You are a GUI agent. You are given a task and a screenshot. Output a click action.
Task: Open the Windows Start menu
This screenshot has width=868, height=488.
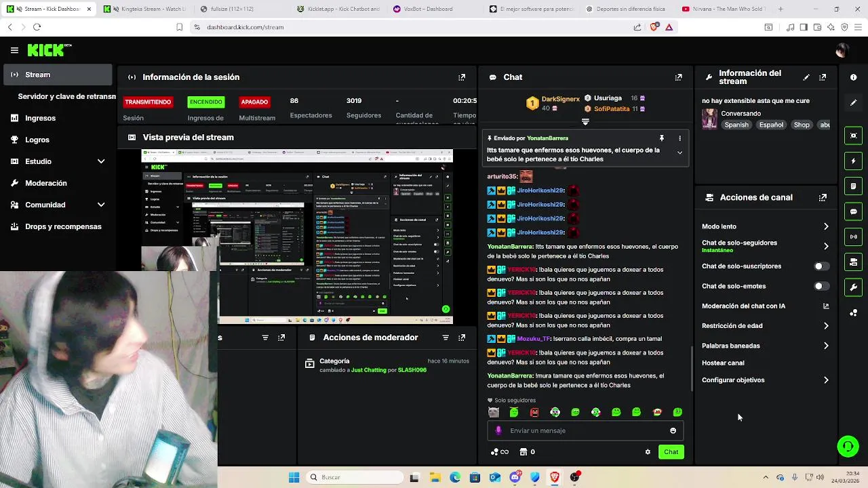click(294, 477)
